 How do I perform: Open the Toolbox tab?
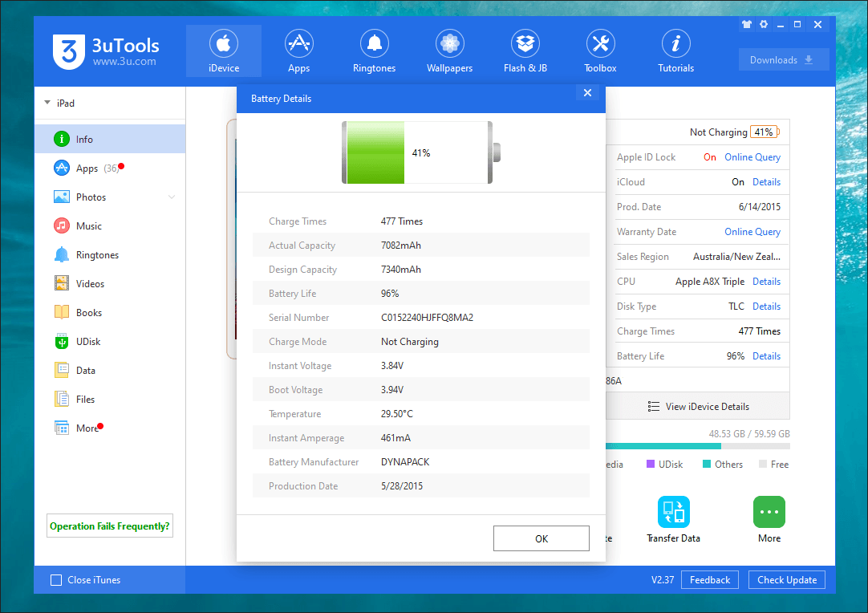pos(600,51)
